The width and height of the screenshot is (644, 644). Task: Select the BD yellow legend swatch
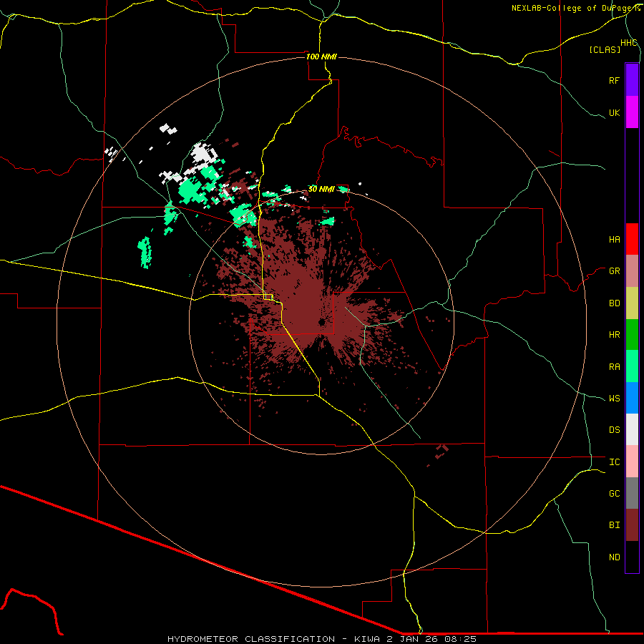[x=632, y=303]
